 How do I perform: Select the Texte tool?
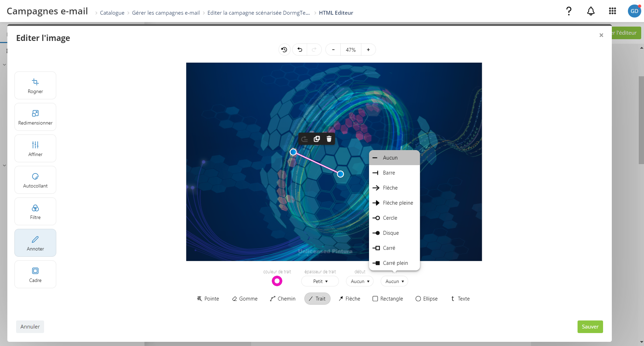[460, 299]
